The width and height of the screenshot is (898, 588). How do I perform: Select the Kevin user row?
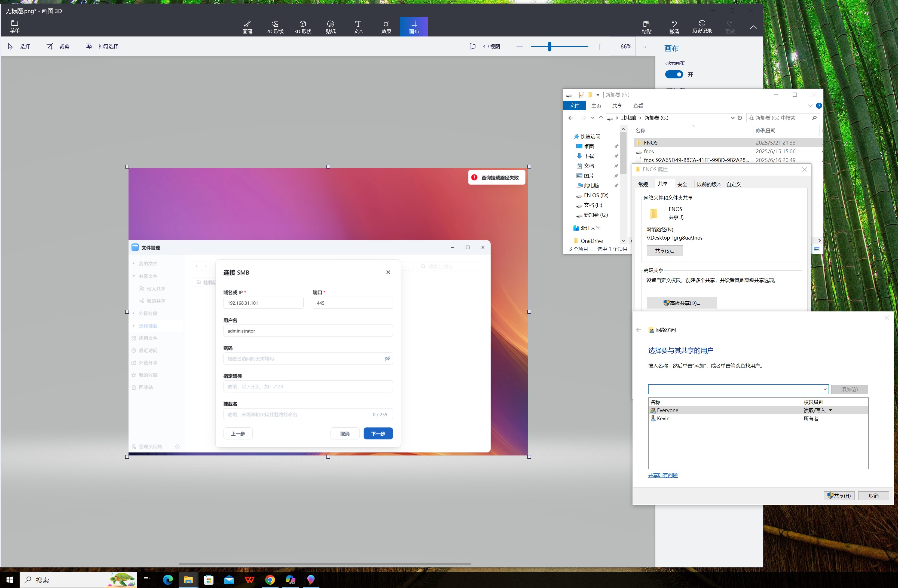point(758,418)
